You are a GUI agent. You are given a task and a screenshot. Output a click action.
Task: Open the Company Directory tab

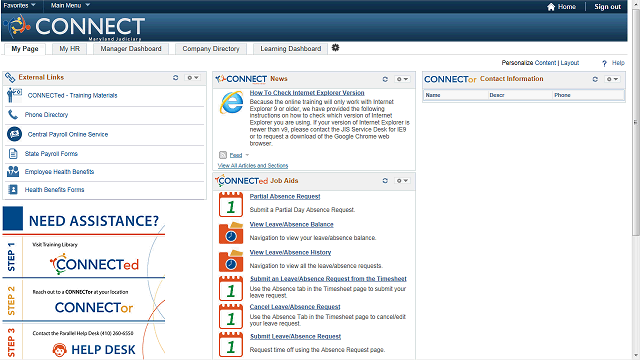(211, 49)
